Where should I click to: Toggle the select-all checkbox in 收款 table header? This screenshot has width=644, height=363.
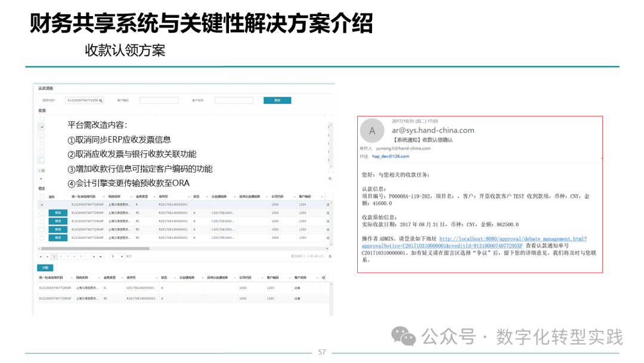pos(42,196)
